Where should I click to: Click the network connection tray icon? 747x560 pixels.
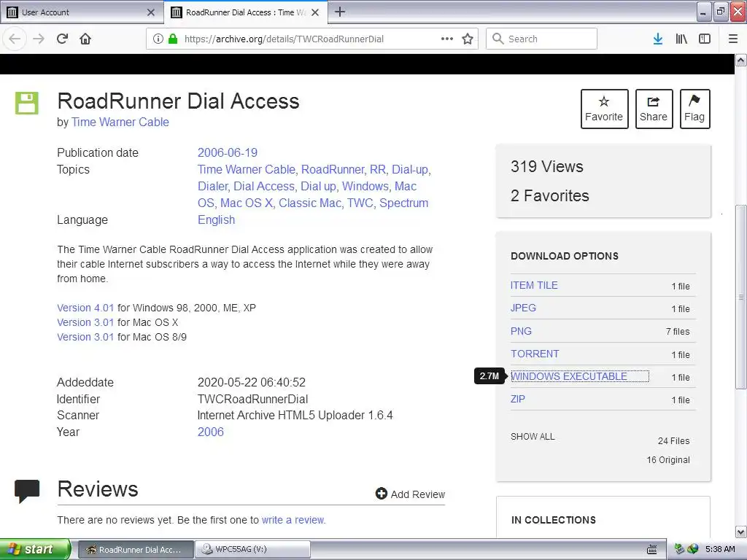pos(679,550)
